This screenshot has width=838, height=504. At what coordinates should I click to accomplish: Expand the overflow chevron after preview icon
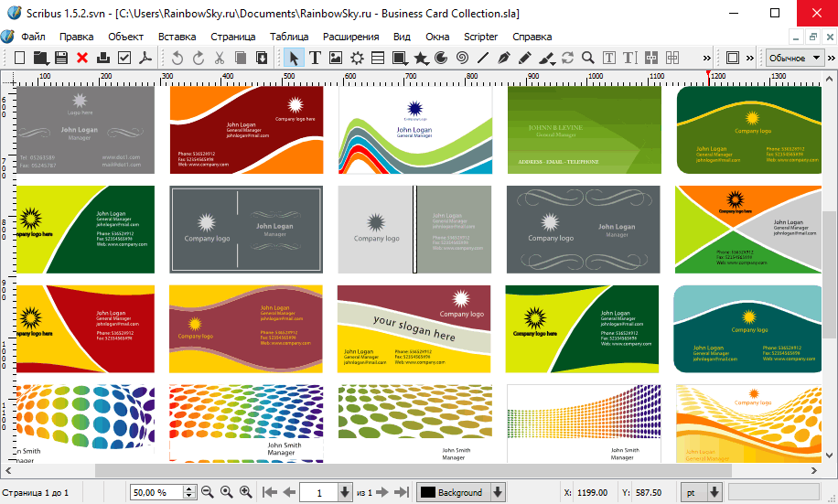tap(750, 58)
